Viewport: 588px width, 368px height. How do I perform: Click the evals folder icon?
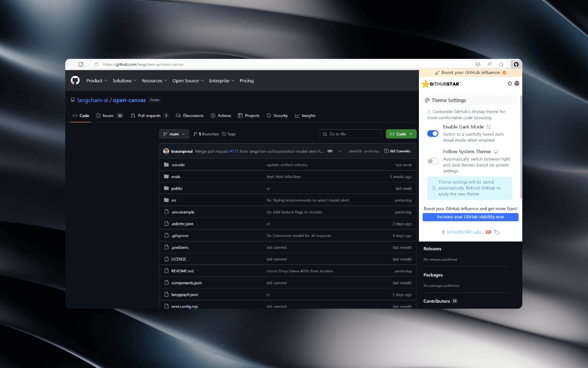click(x=166, y=177)
